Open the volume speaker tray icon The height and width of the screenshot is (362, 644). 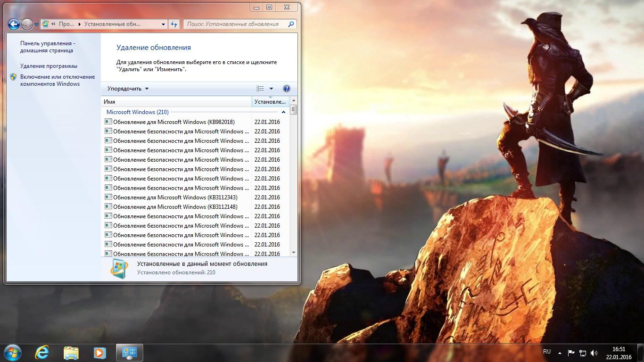tap(594, 353)
